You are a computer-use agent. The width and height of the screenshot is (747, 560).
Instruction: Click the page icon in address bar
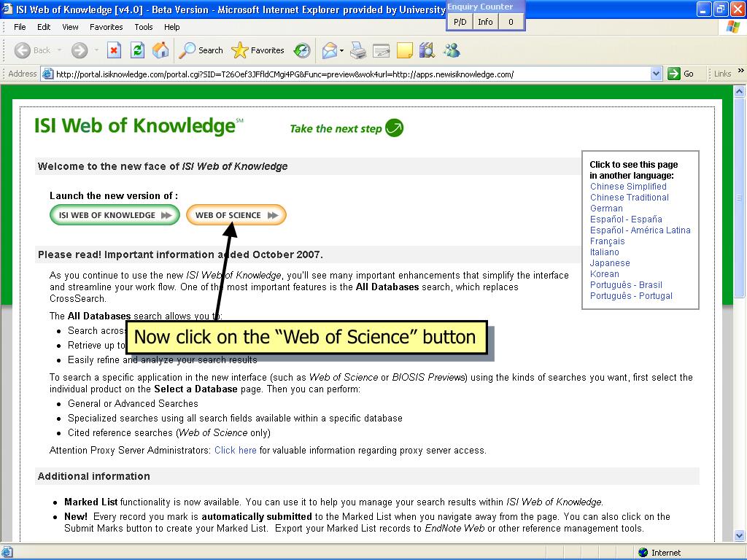pyautogui.click(x=47, y=74)
